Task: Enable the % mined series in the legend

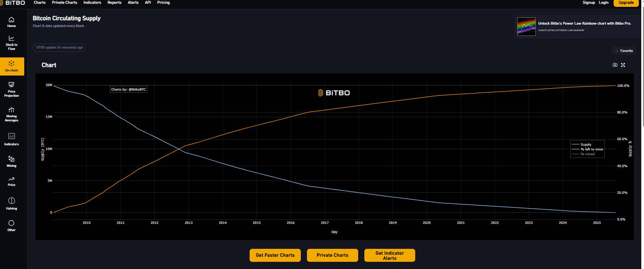Action: [x=587, y=154]
